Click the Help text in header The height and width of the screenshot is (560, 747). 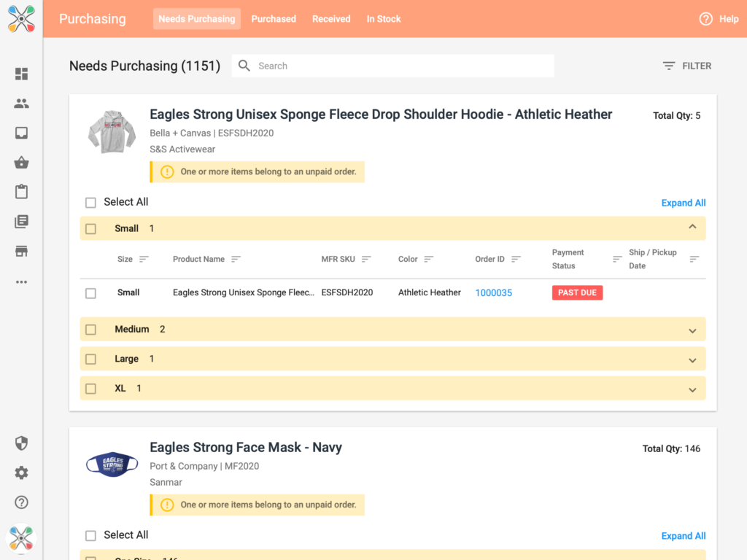point(729,19)
